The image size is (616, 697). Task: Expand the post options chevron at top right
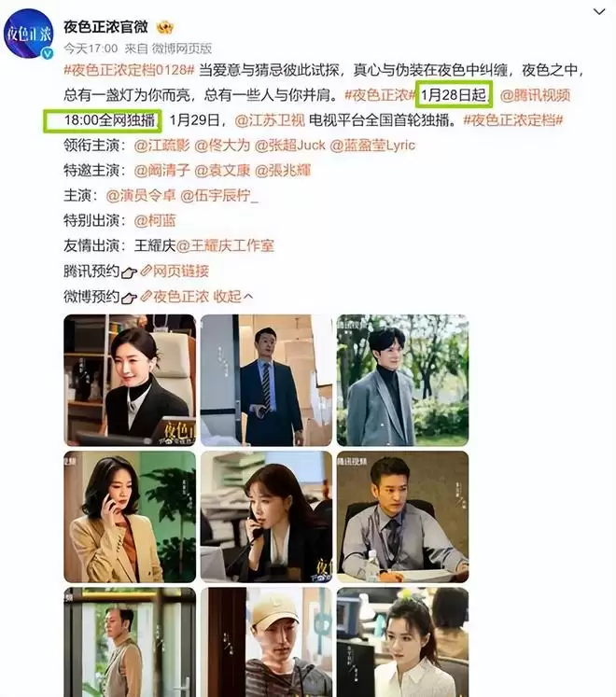599,11
